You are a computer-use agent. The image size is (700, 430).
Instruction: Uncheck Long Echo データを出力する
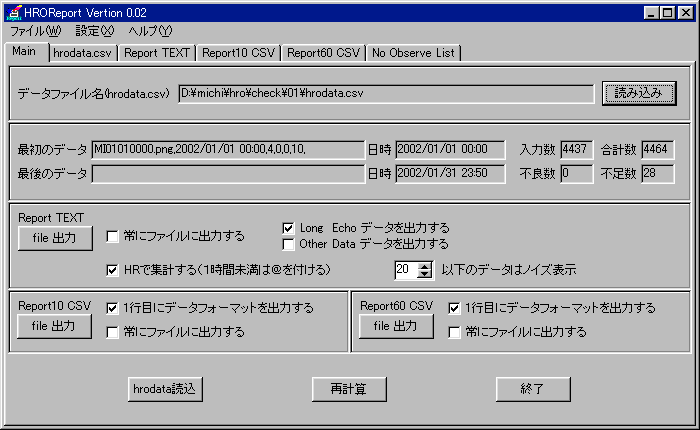[288, 228]
